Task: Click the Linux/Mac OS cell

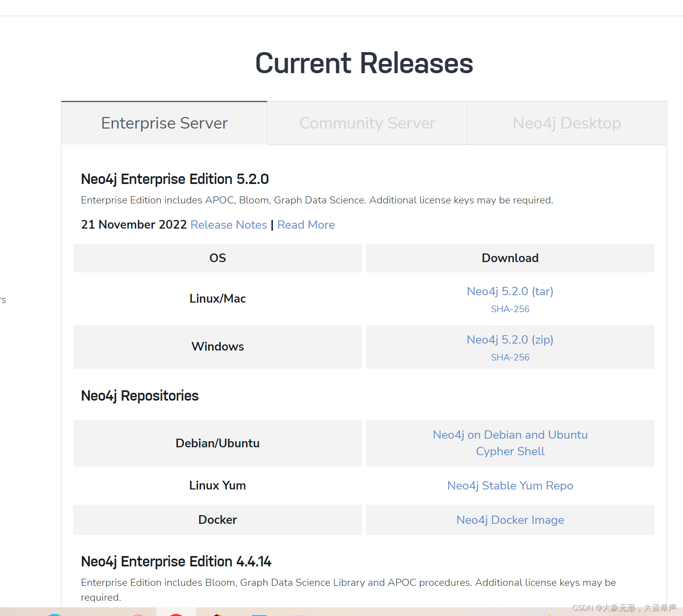Action: coord(217,298)
